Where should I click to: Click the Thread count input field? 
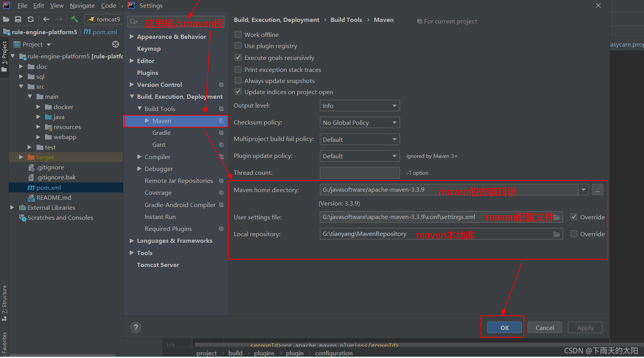coord(360,173)
